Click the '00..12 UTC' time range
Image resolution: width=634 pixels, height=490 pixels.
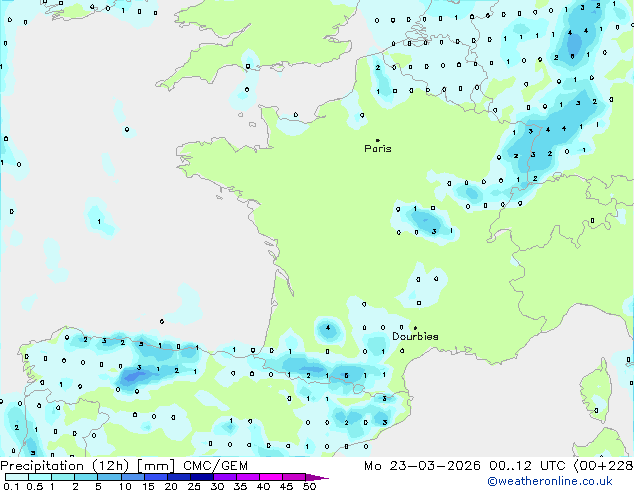click(x=527, y=466)
